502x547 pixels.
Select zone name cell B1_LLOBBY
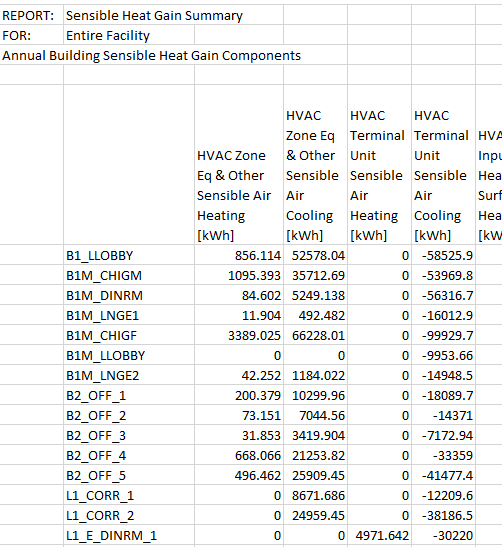129,255
